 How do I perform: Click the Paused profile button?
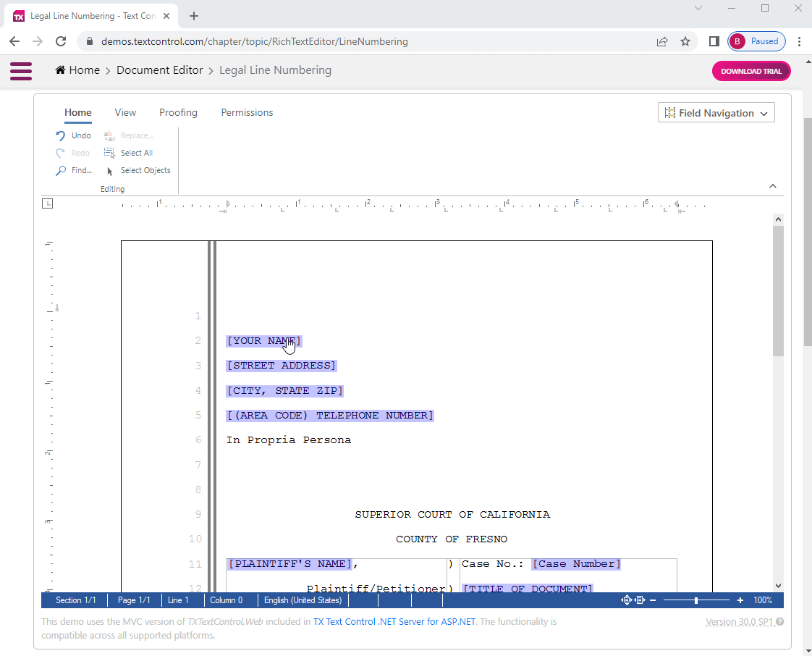click(756, 41)
